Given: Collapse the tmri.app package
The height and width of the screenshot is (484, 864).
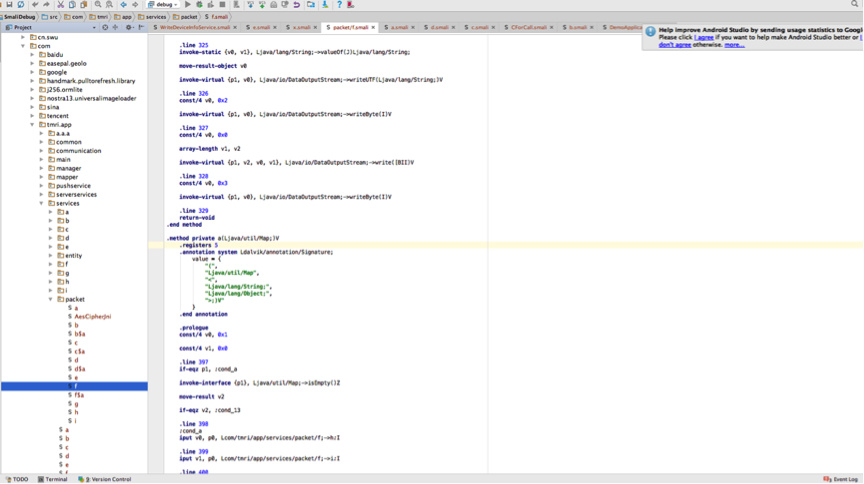Looking at the screenshot, I should coord(33,125).
